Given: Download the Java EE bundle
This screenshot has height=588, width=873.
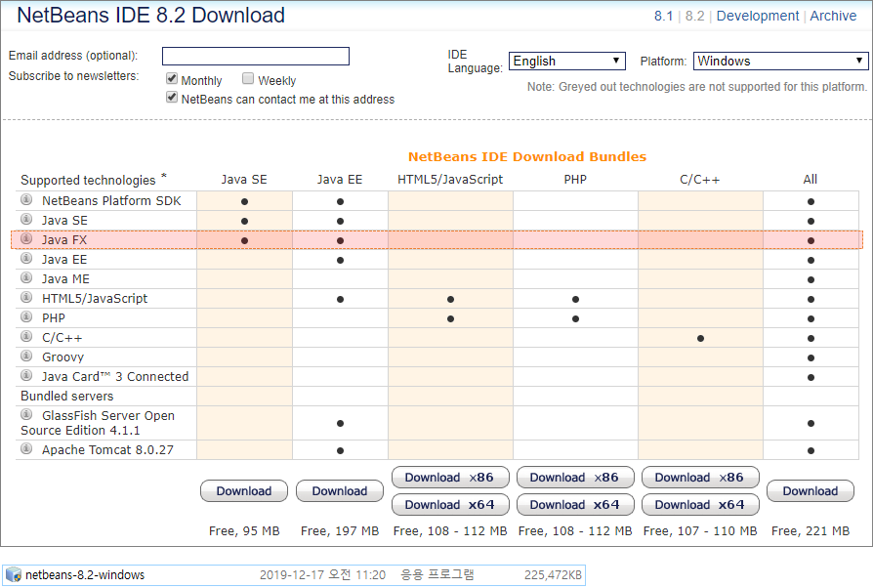Looking at the screenshot, I should (x=340, y=491).
